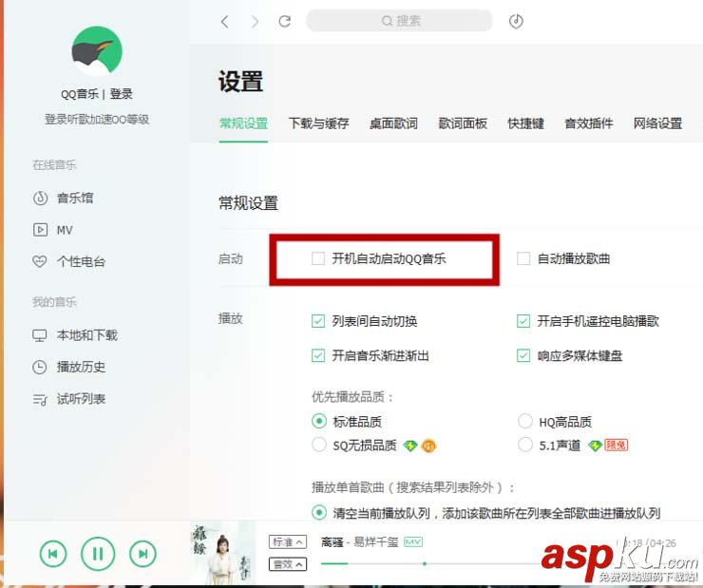Click the 登录听歌加速QQ等级 text

coord(97,119)
